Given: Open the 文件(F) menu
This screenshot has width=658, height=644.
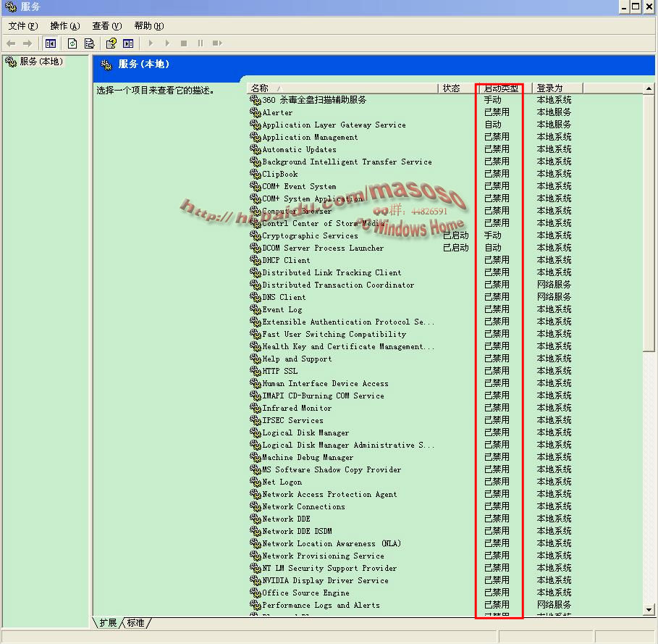Looking at the screenshot, I should [22, 26].
